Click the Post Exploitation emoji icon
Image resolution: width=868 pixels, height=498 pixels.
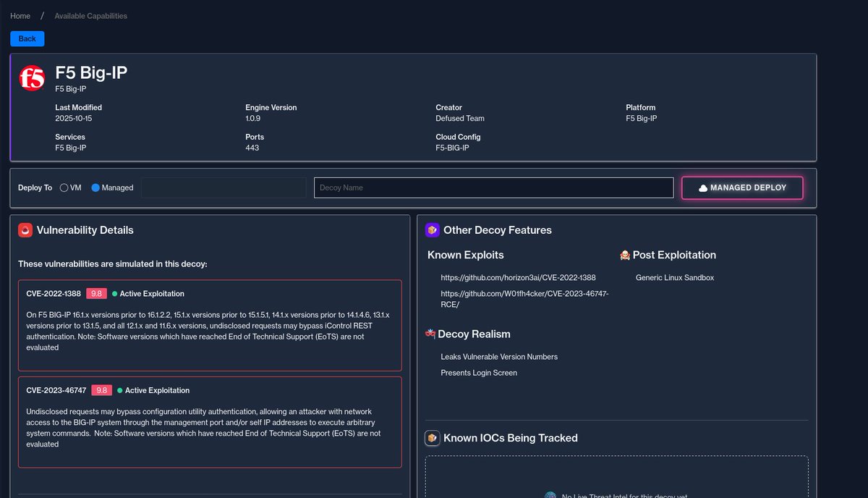(x=625, y=255)
